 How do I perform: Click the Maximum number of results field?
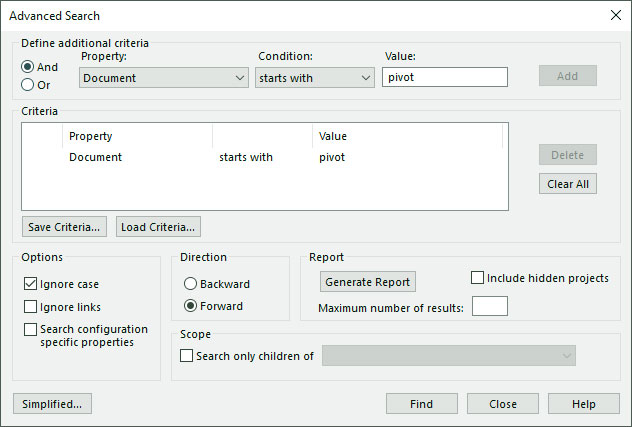(x=490, y=306)
